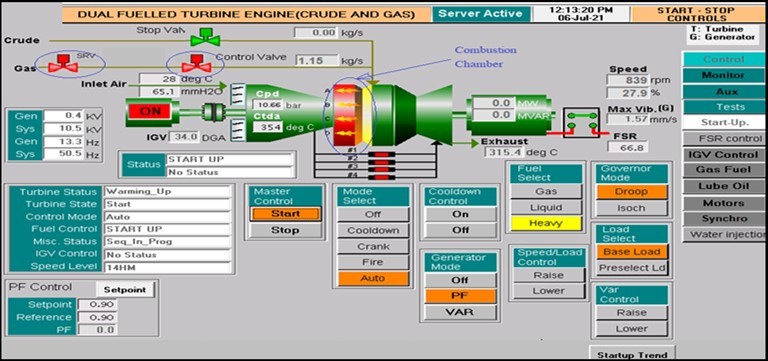This screenshot has width=768, height=361.
Task: Switch Governor Mode to Isoch
Action: pyautogui.click(x=631, y=208)
